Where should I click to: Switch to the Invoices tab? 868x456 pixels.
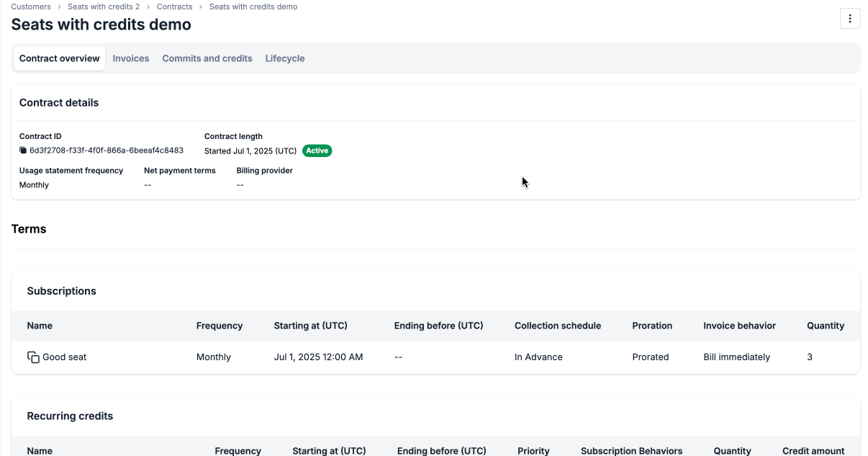pos(130,58)
